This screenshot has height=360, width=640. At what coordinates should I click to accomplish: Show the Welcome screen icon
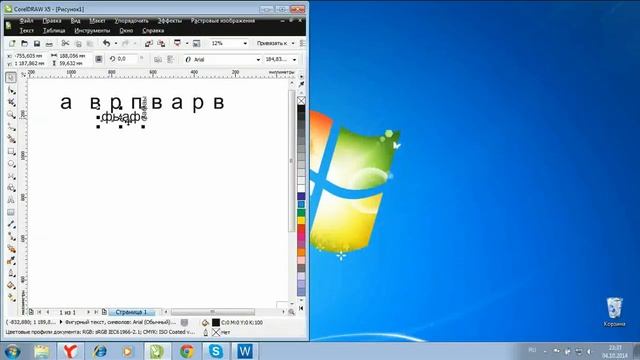coord(196,43)
